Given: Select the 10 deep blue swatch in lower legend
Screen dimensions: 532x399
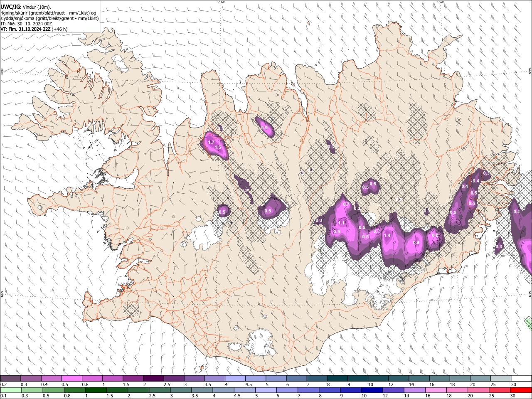Looking at the screenshot, I should tap(371, 390).
